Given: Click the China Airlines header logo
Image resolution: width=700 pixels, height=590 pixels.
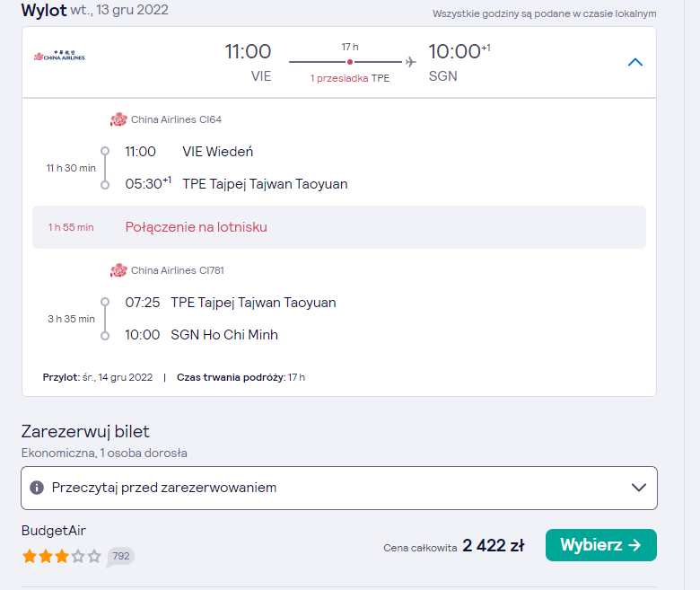Looking at the screenshot, I should (59, 56).
